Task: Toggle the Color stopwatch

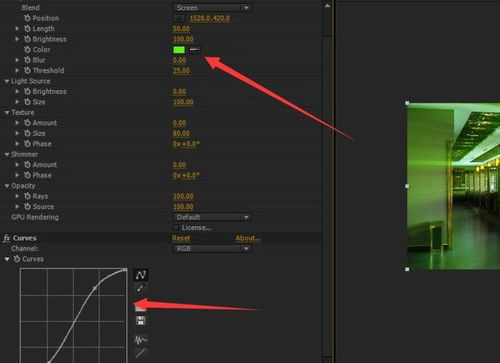Action: tap(27, 50)
